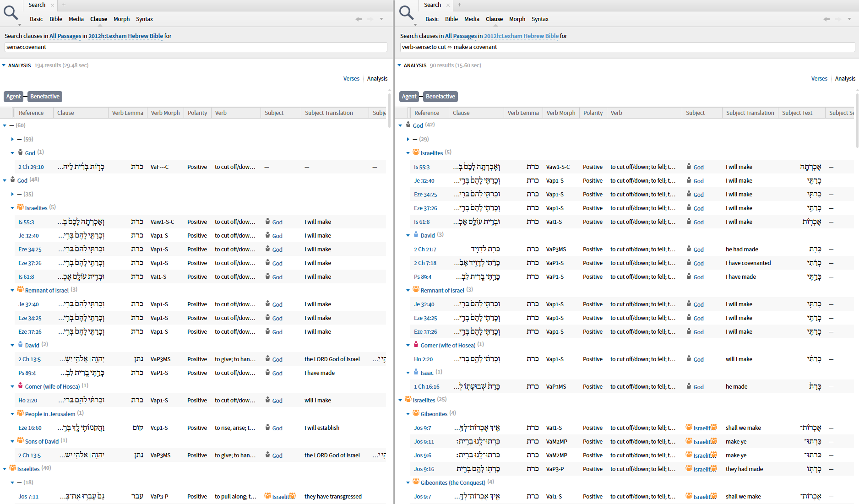Click the magnifier search icon in left panel

tap(11, 13)
